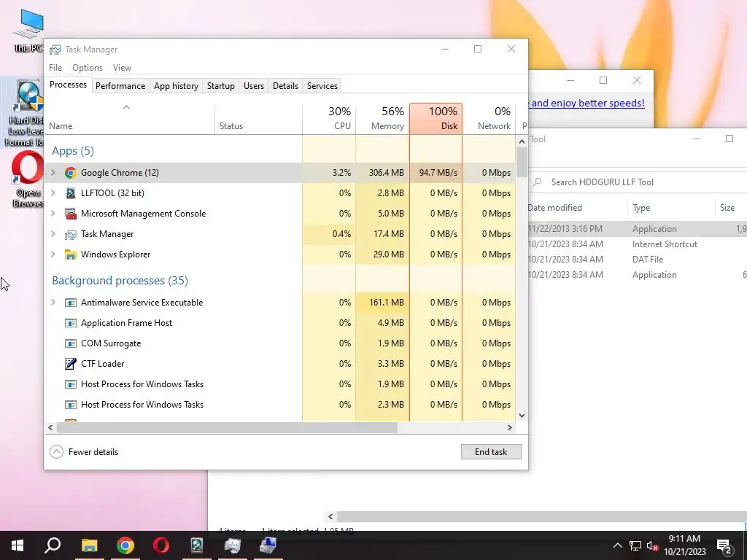
Task: Switch to the Users tab
Action: pyautogui.click(x=253, y=86)
